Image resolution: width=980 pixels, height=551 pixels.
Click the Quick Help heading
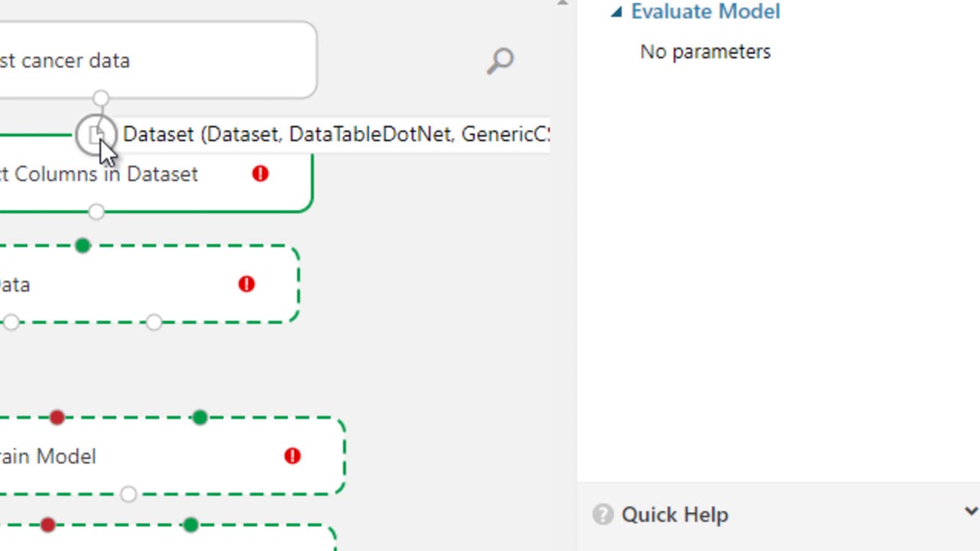(675, 514)
